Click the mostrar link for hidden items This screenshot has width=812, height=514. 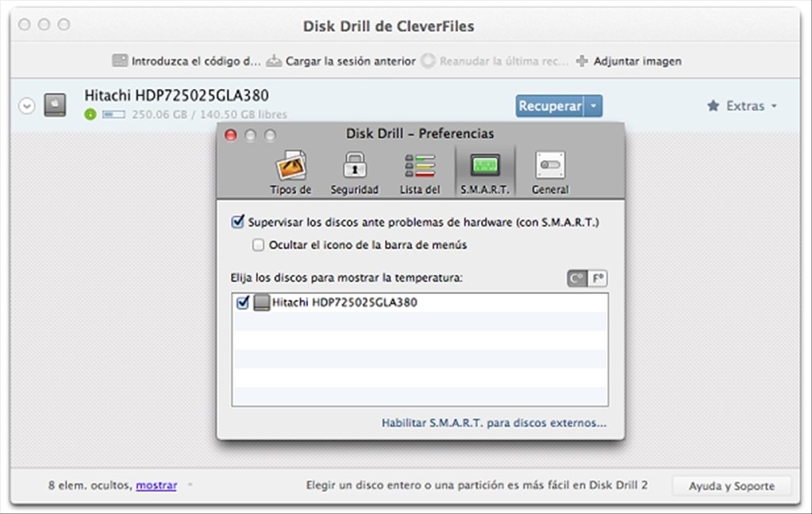point(156,485)
